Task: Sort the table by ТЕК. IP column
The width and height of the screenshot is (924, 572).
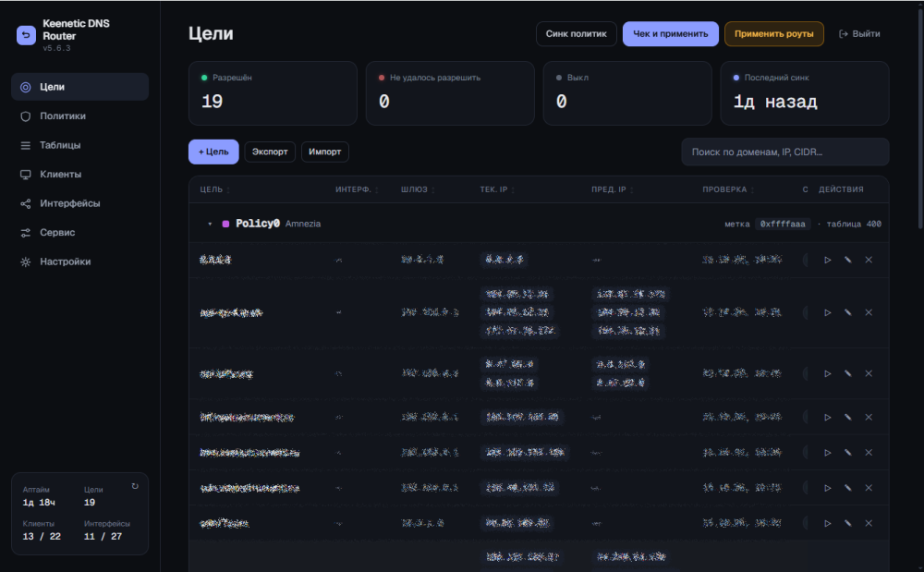Action: (497, 189)
